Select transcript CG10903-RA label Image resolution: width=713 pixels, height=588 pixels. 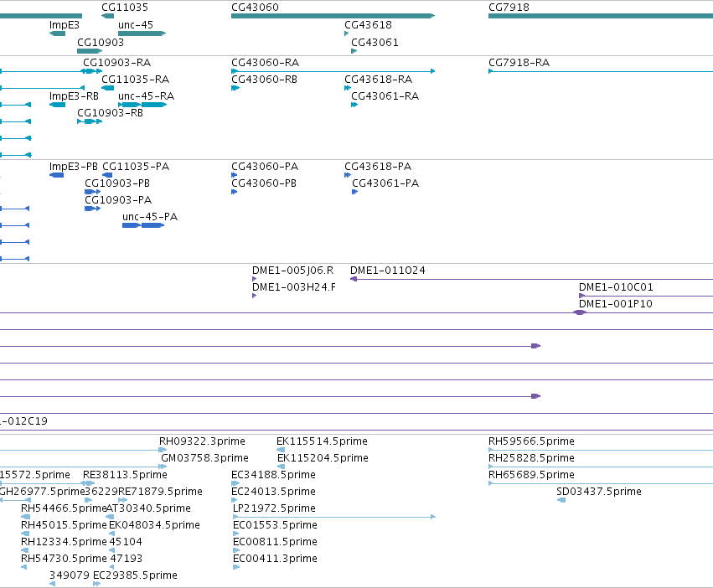pos(116,62)
